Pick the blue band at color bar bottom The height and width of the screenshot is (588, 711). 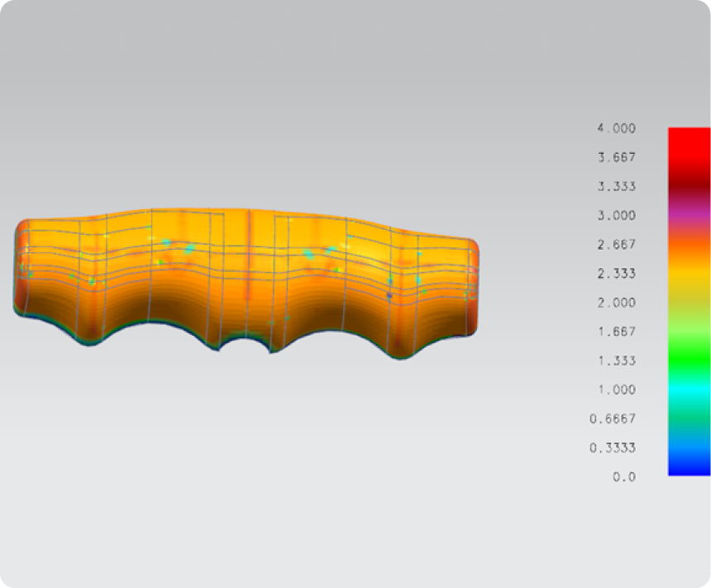click(689, 465)
